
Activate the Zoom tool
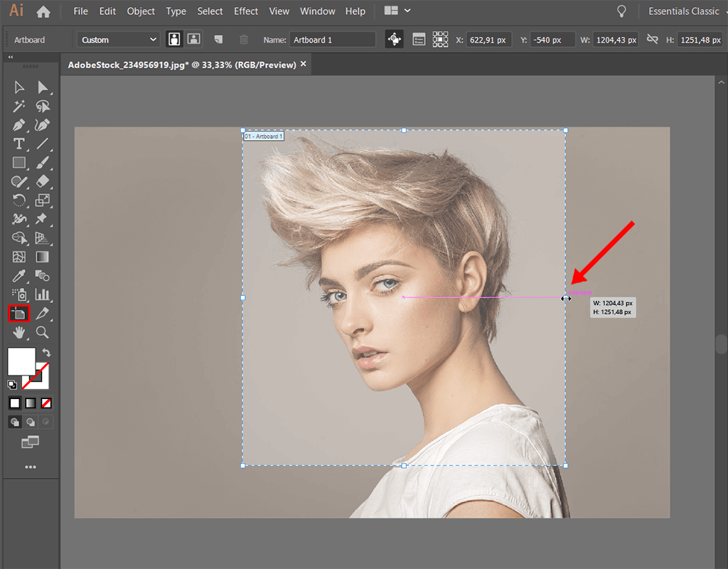pyautogui.click(x=41, y=332)
